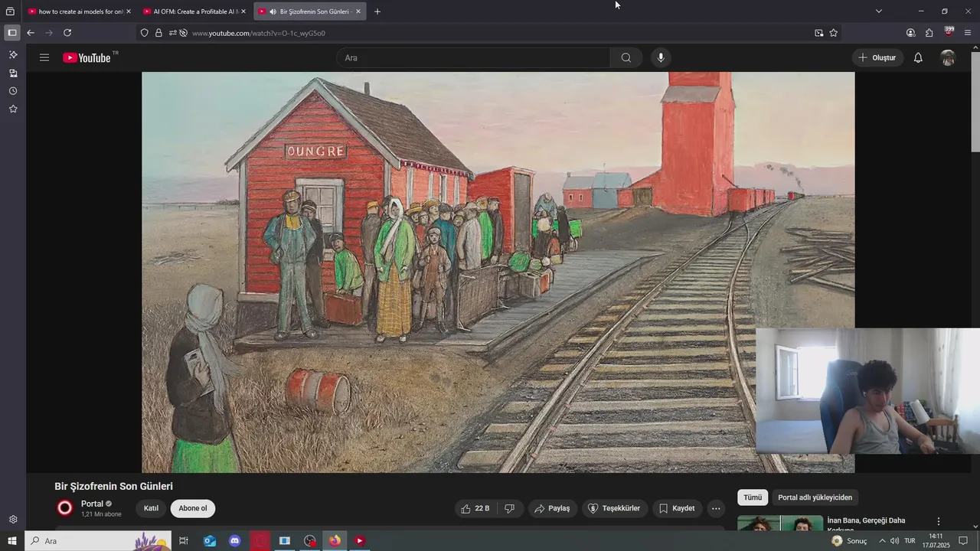This screenshot has width=980, height=551.
Task: Open the Firefox application hamburger menu
Action: point(968,33)
